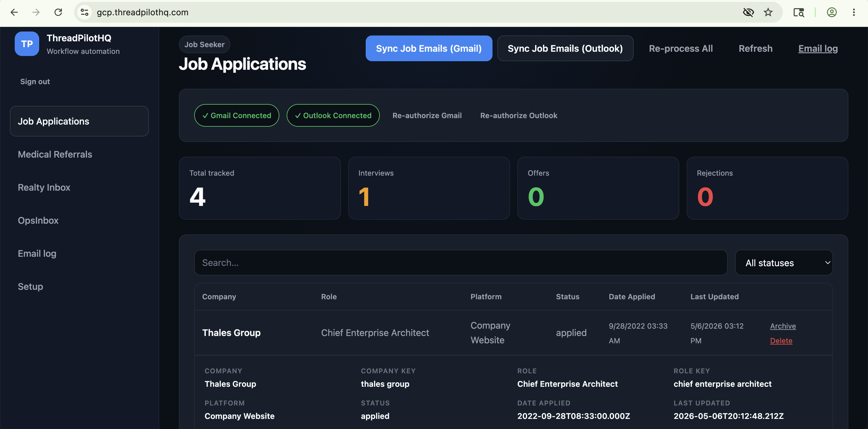The width and height of the screenshot is (868, 429).
Task: Click the Rejections stat card
Action: click(767, 188)
